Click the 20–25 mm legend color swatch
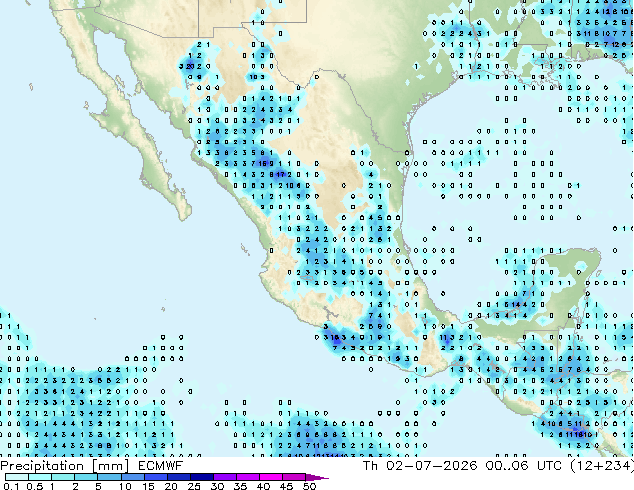The image size is (634, 490). point(178,477)
